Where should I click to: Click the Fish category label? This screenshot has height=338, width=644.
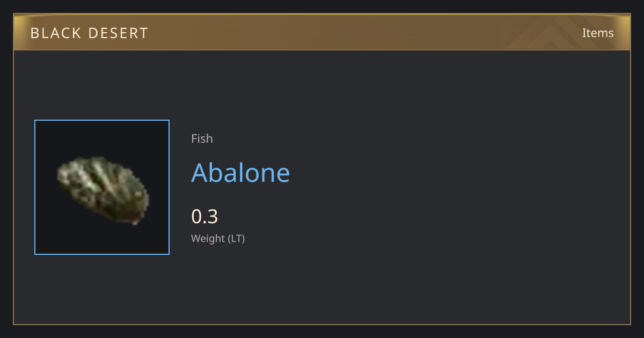pos(202,138)
